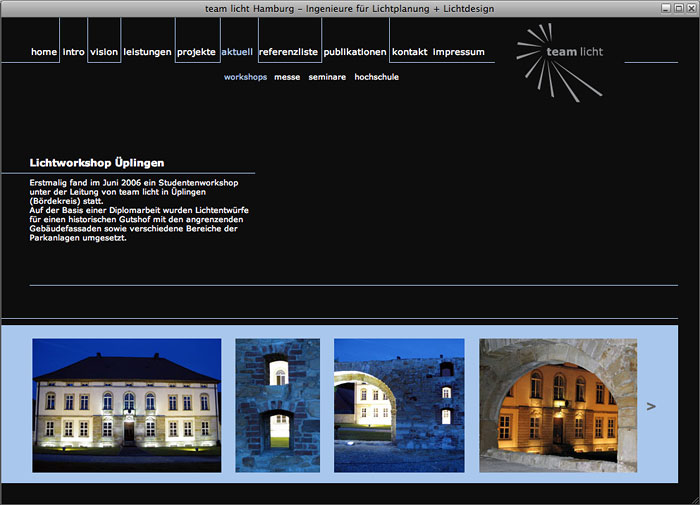
Task: Close the team licht window
Action: pos(691,8)
